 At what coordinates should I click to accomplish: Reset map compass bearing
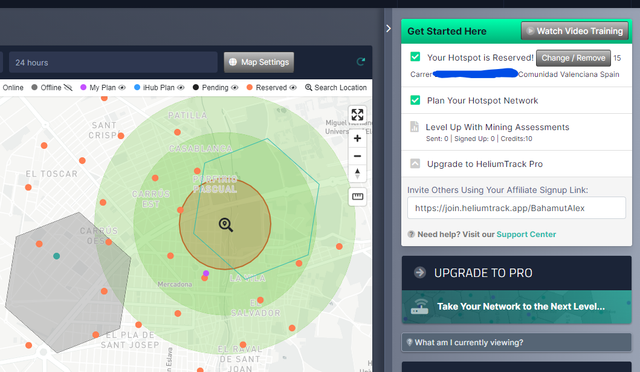[x=357, y=173]
